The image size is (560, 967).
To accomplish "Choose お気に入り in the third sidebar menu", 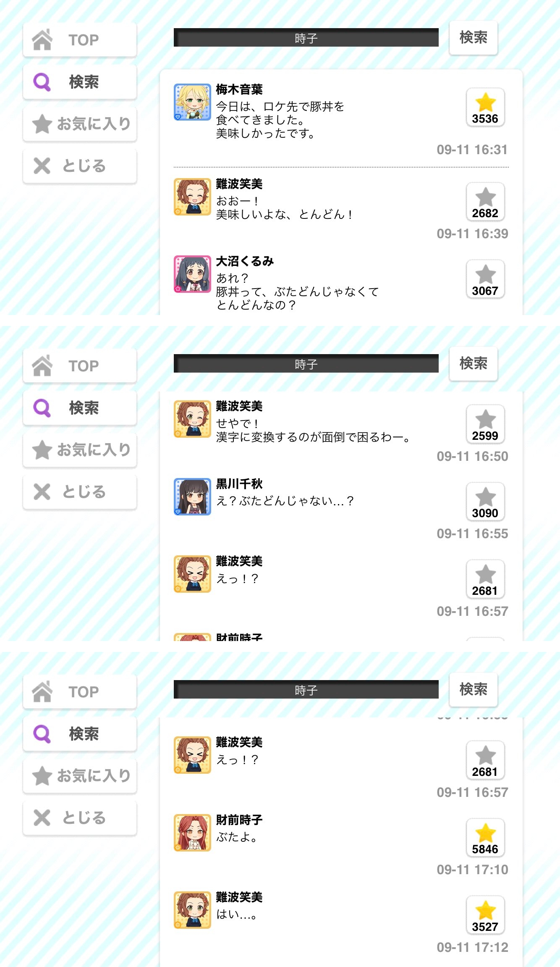I will pyautogui.click(x=80, y=775).
